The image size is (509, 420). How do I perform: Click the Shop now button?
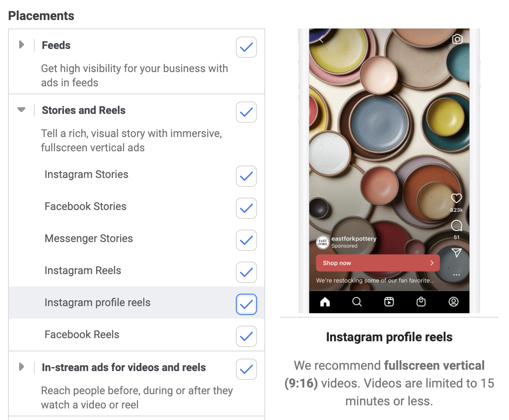click(x=378, y=263)
